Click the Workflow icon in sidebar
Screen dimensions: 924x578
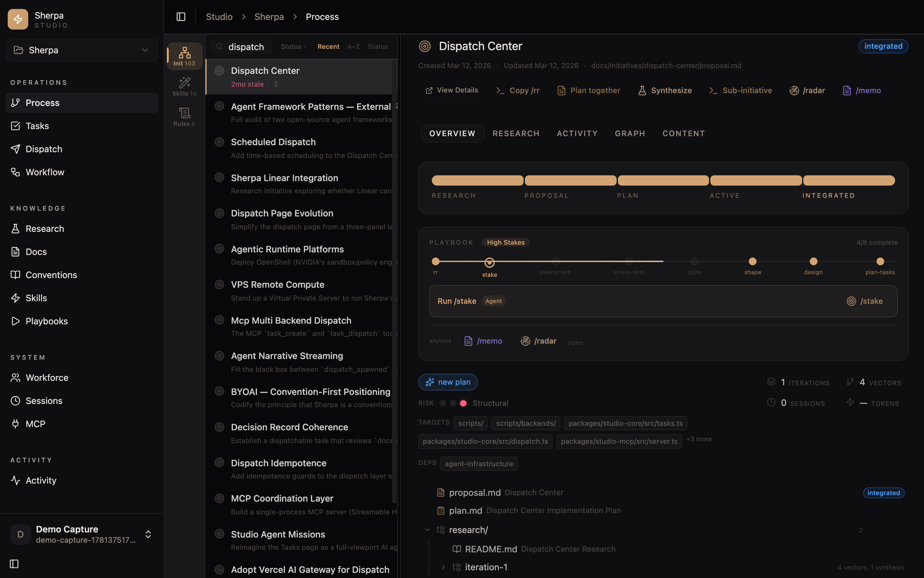(15, 172)
